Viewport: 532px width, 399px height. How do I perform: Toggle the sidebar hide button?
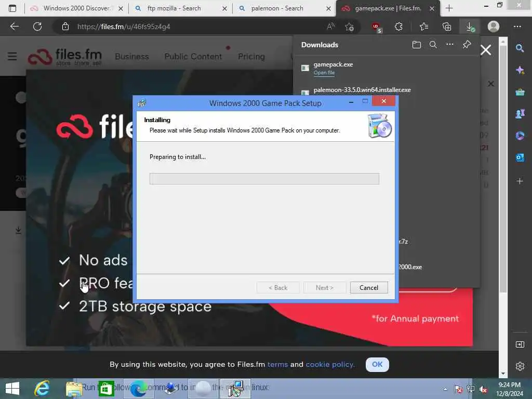click(520, 345)
